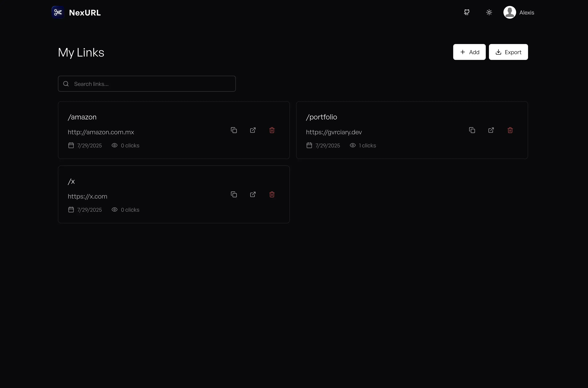Open the /amazon link in new tab
Screen dimensions: 588x388
tap(253, 130)
